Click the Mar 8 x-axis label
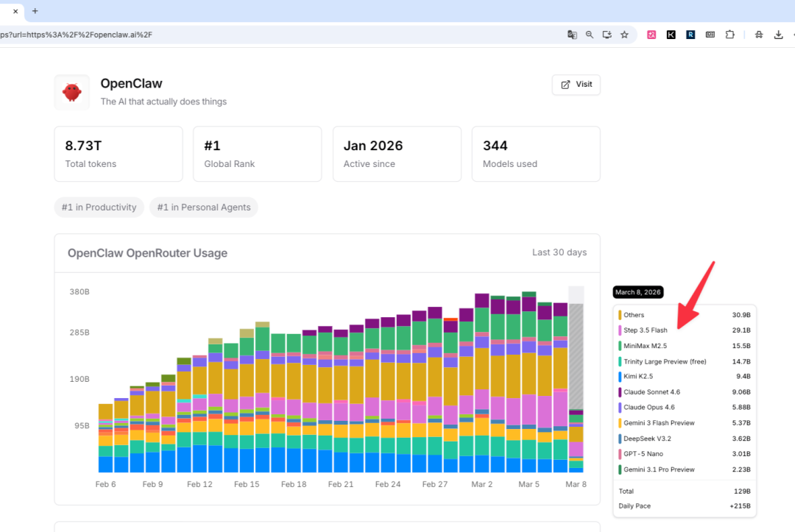Viewport: 795px width, 532px height. click(x=576, y=484)
